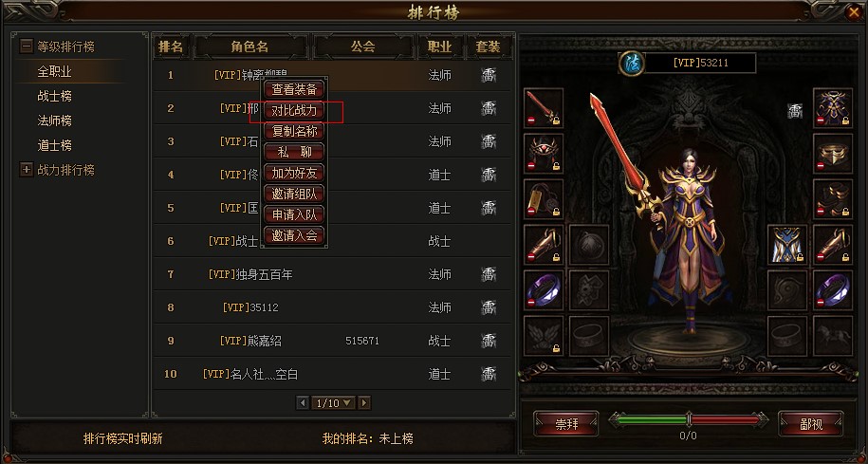Collapse the 等级排行榜 tree section
The width and height of the screenshot is (868, 464).
(x=26, y=46)
